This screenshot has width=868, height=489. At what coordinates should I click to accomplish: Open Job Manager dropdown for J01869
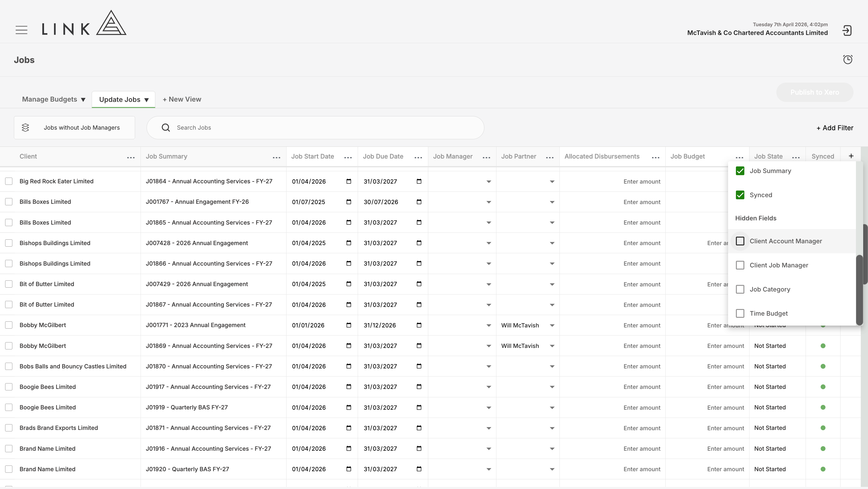coord(489,346)
